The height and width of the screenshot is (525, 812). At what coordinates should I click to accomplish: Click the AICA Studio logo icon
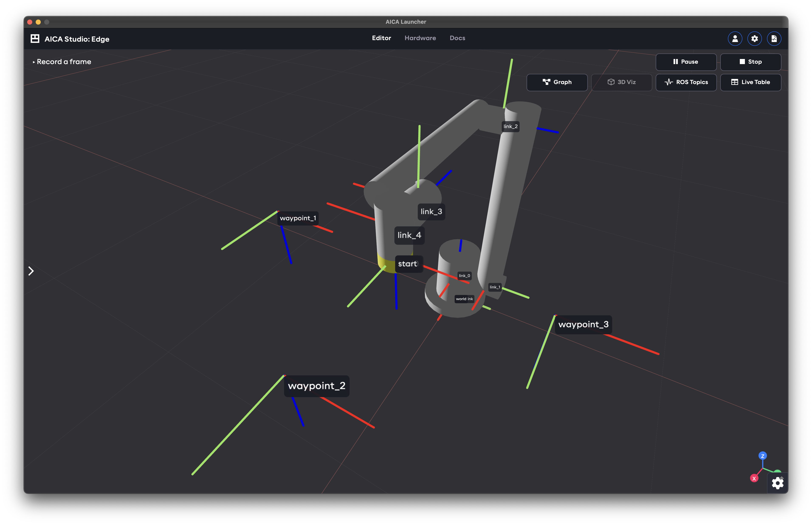35,39
